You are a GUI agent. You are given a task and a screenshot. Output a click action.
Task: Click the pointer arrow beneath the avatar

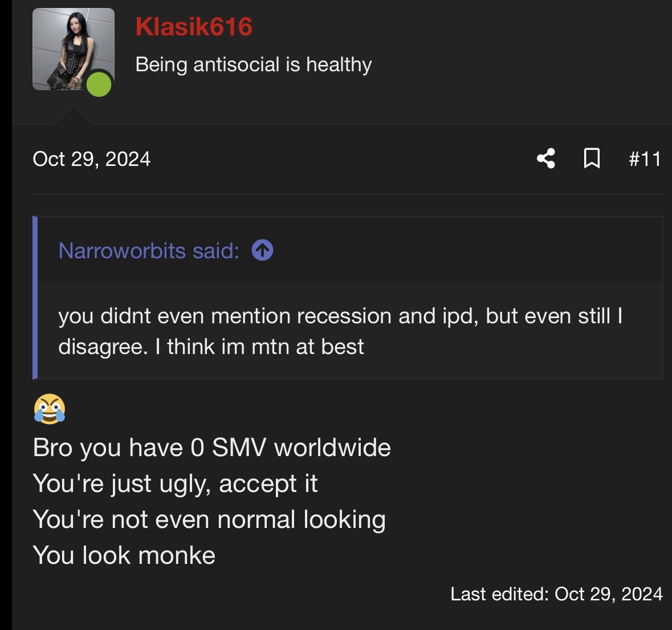[x=74, y=115]
